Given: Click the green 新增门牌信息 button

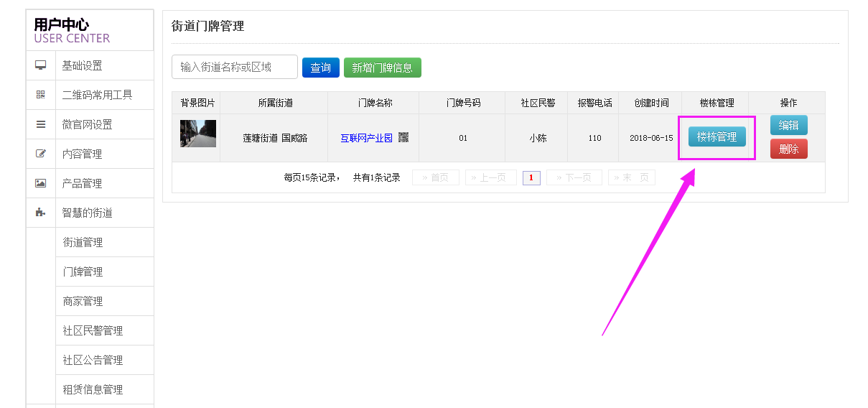Looking at the screenshot, I should (383, 68).
